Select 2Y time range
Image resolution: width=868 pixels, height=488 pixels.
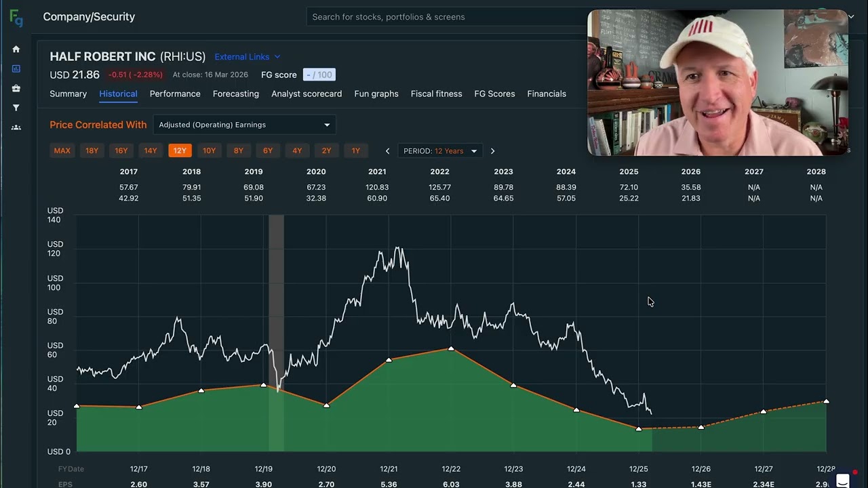(x=326, y=150)
